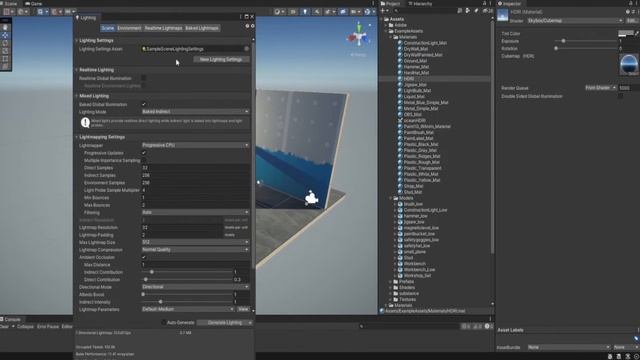Switch to the Hierarchy tab
The image size is (640, 360).
pos(420,4)
